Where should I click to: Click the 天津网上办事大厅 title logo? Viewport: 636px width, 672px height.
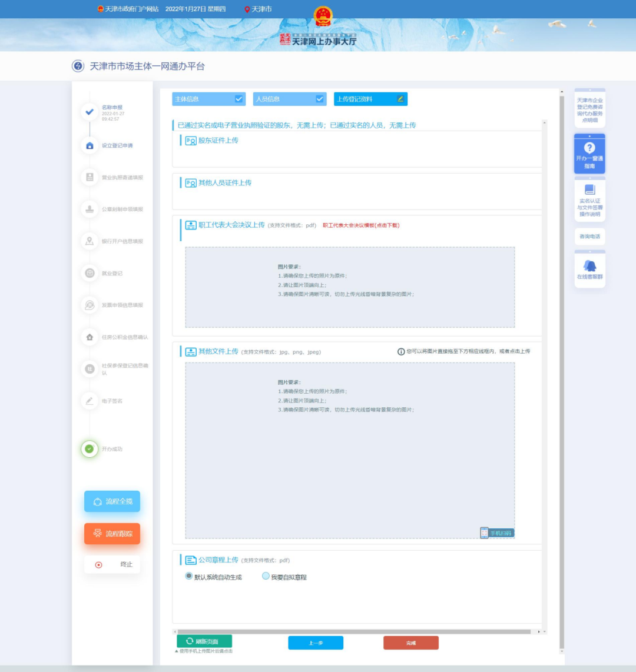tap(318, 40)
